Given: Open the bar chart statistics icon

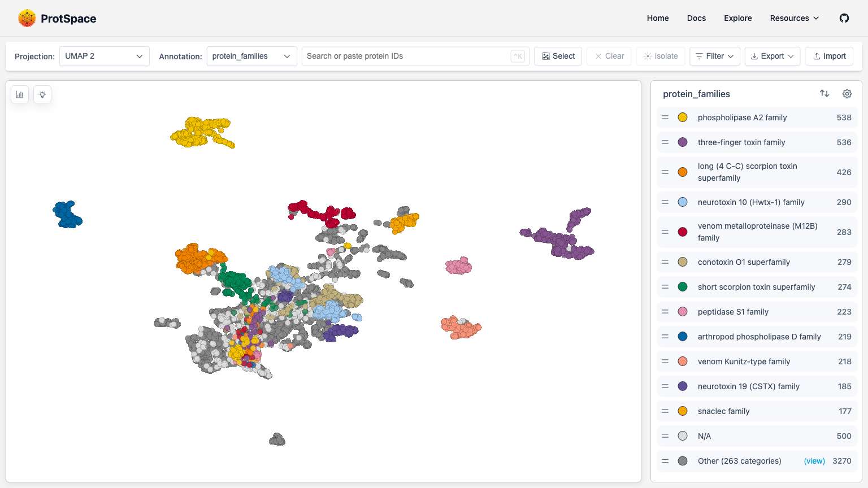Looking at the screenshot, I should pyautogui.click(x=19, y=94).
